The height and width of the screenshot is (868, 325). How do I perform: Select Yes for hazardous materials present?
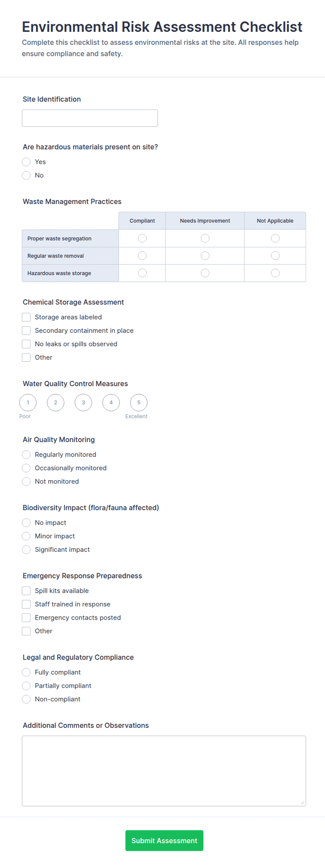[x=26, y=162]
